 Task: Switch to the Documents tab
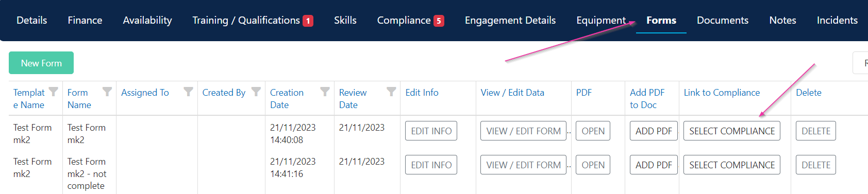tap(723, 20)
